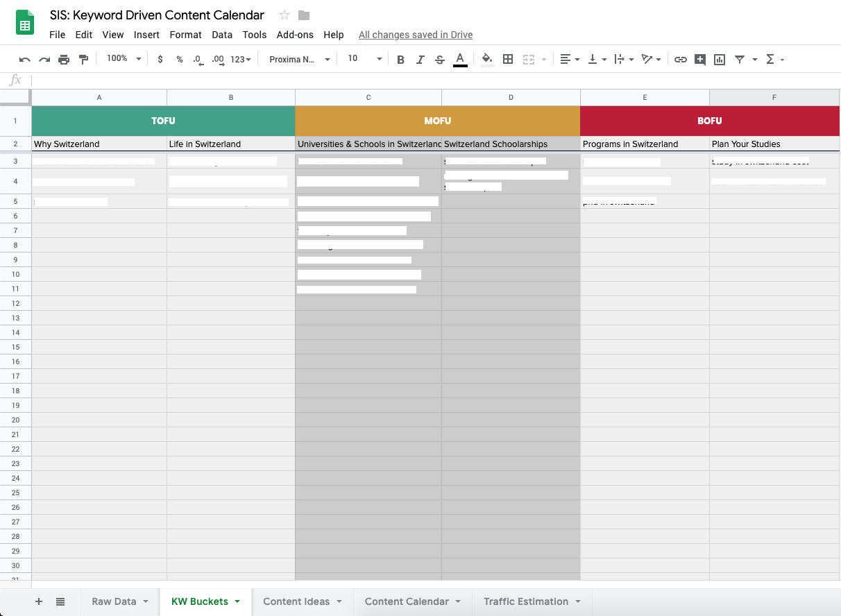Open the Borders tool

coord(508,60)
